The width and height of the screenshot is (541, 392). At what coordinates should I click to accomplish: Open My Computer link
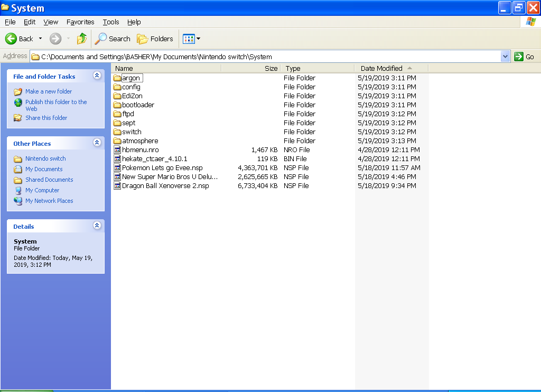click(x=42, y=190)
